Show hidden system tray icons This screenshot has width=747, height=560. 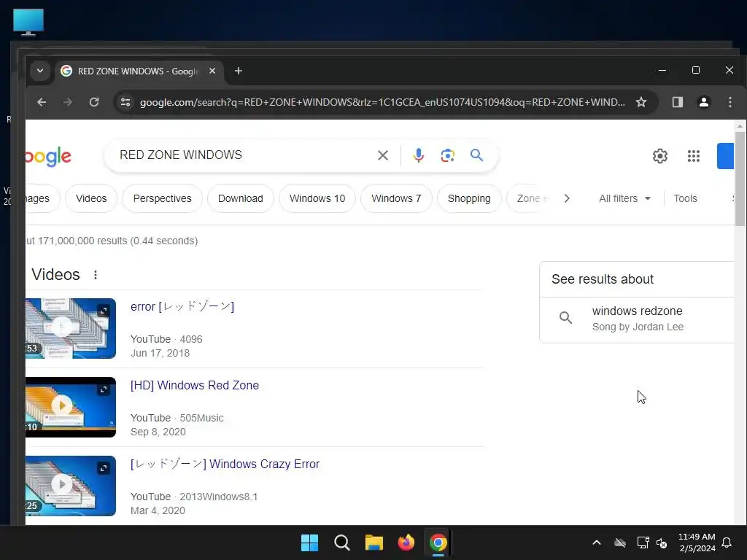click(x=597, y=542)
